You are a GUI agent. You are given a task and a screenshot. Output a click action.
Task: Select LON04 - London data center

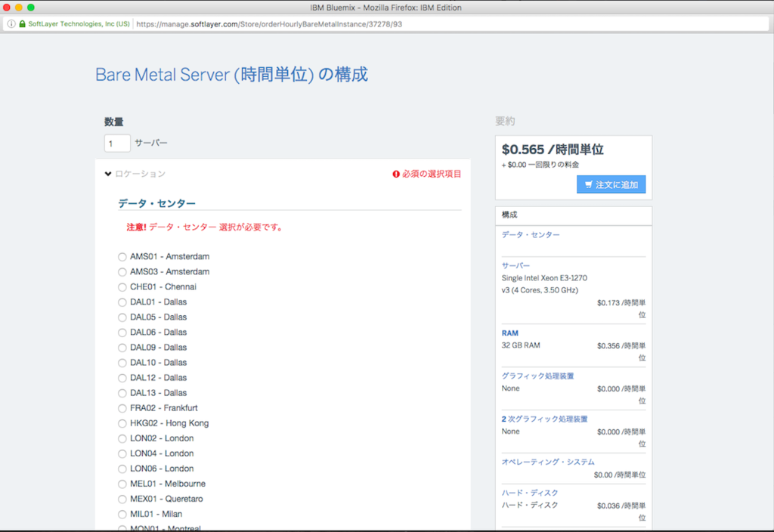tap(122, 453)
